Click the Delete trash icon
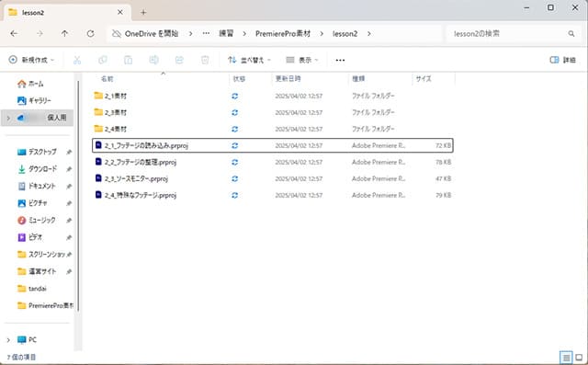This screenshot has width=588, height=365. point(205,60)
